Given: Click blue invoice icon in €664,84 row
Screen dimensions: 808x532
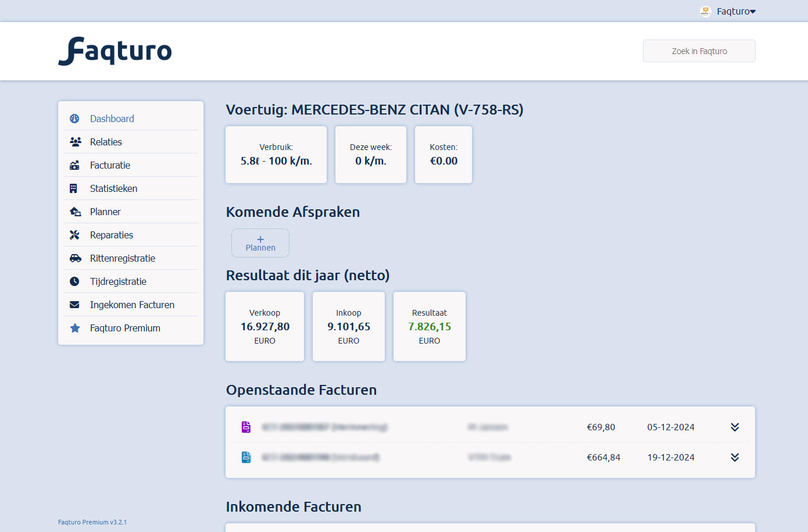Looking at the screenshot, I should pos(246,457).
